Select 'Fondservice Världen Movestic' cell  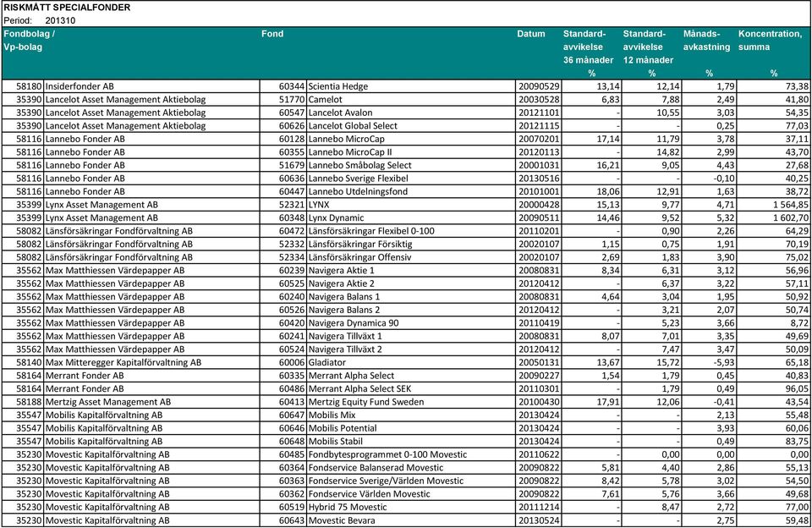pyautogui.click(x=411, y=494)
